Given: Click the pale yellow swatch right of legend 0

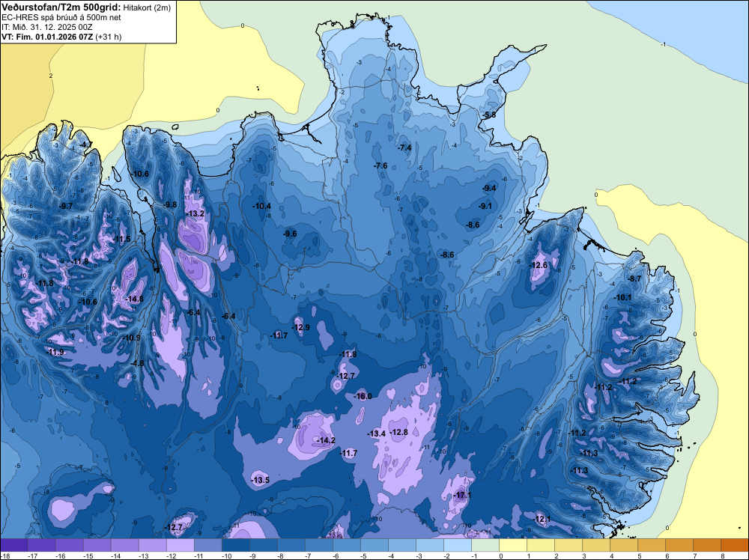Looking at the screenshot, I should pos(513,545).
